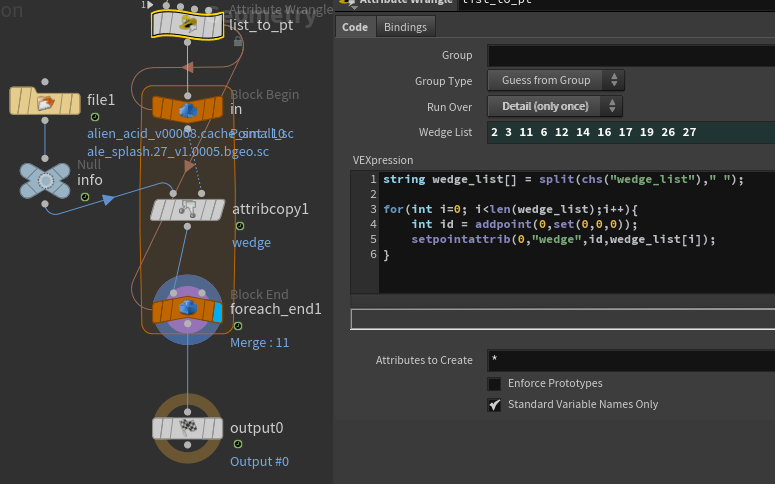
Task: Click the info indicator under output0
Action: pyautogui.click(x=238, y=444)
